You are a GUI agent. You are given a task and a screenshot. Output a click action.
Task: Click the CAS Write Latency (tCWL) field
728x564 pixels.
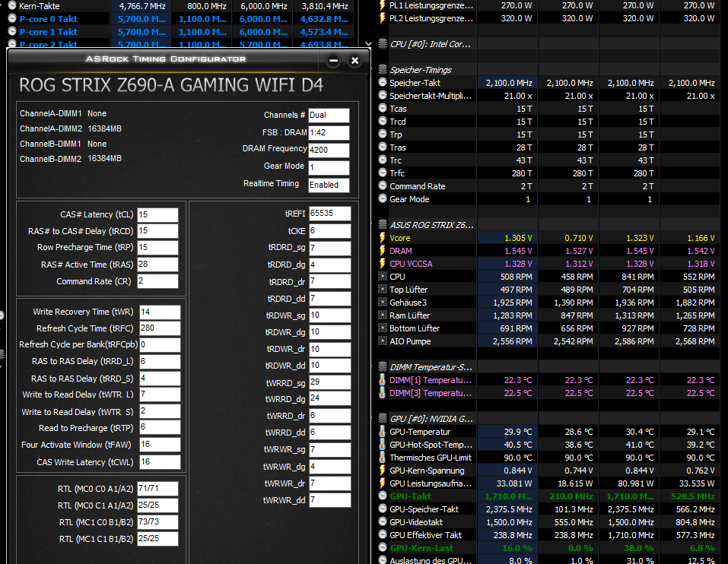160,462
